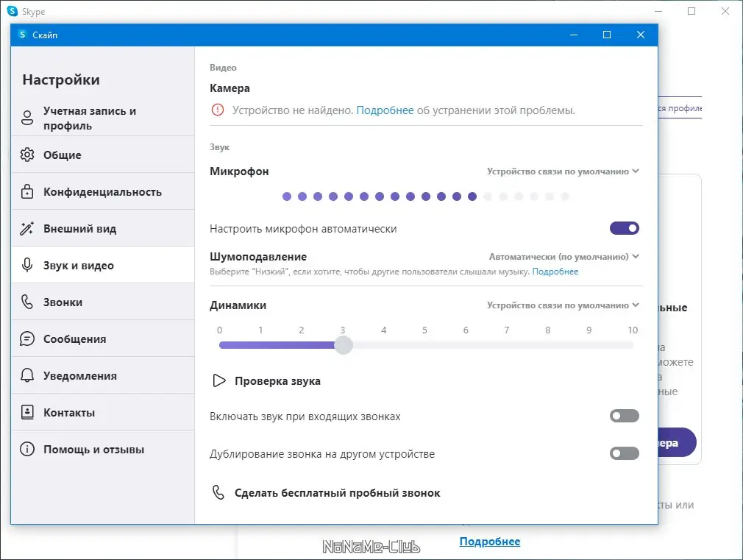Click the contact card icon beside Контакты
Screen dimensions: 743x560
pyautogui.click(x=27, y=412)
